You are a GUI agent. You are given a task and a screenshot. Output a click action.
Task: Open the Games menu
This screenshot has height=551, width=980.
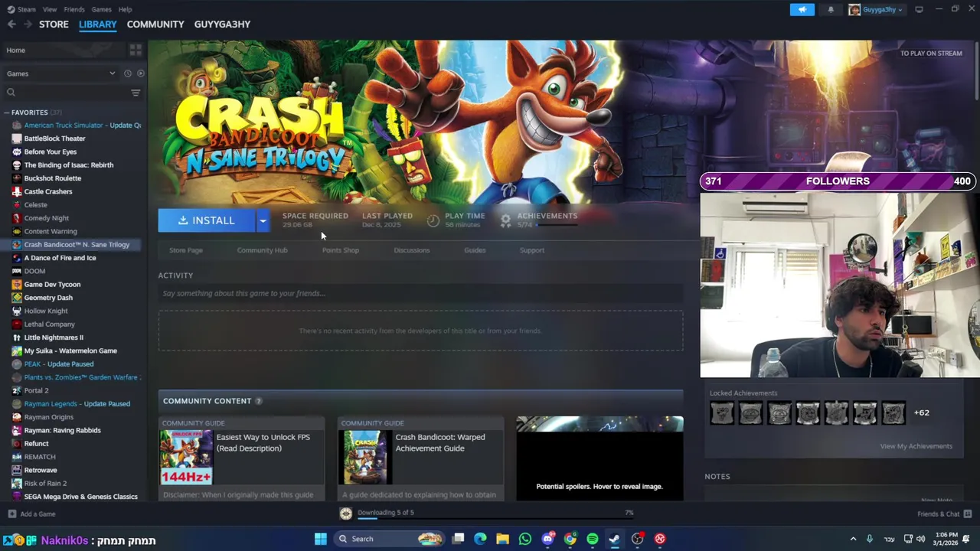101,9
